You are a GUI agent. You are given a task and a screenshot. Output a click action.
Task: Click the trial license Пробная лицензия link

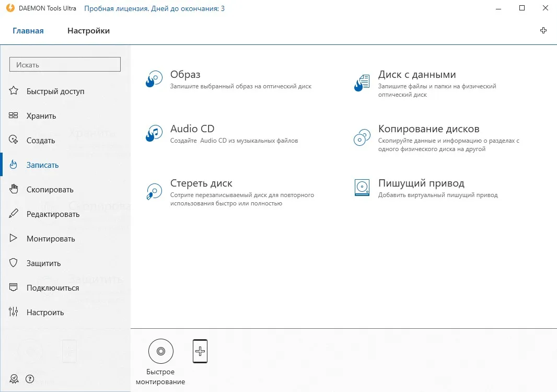tap(154, 8)
